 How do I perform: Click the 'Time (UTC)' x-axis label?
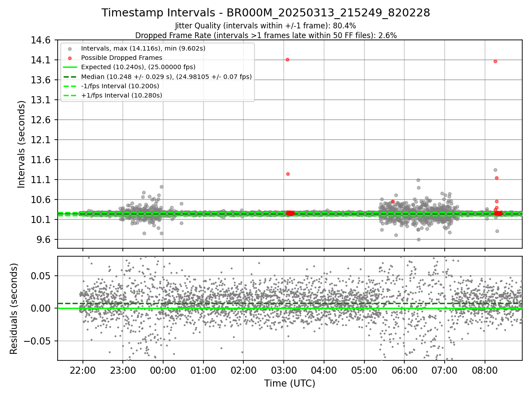click(289, 383)
